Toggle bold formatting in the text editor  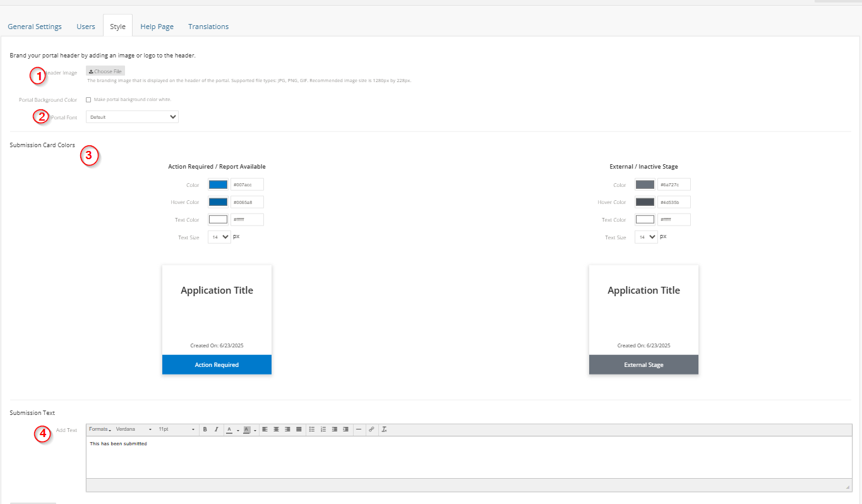(205, 429)
